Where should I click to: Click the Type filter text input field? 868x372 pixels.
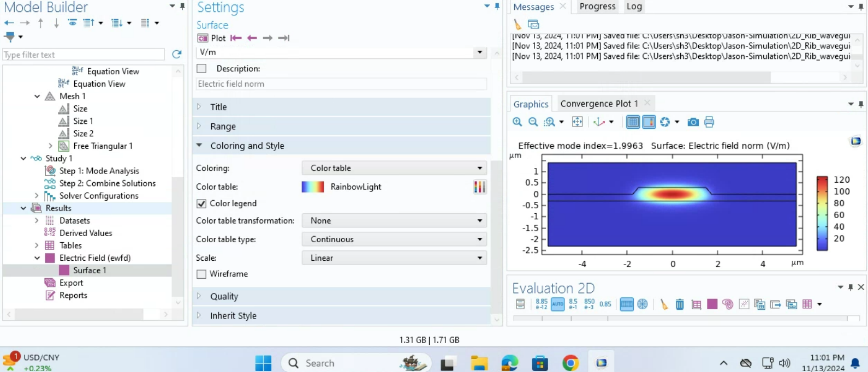84,55
